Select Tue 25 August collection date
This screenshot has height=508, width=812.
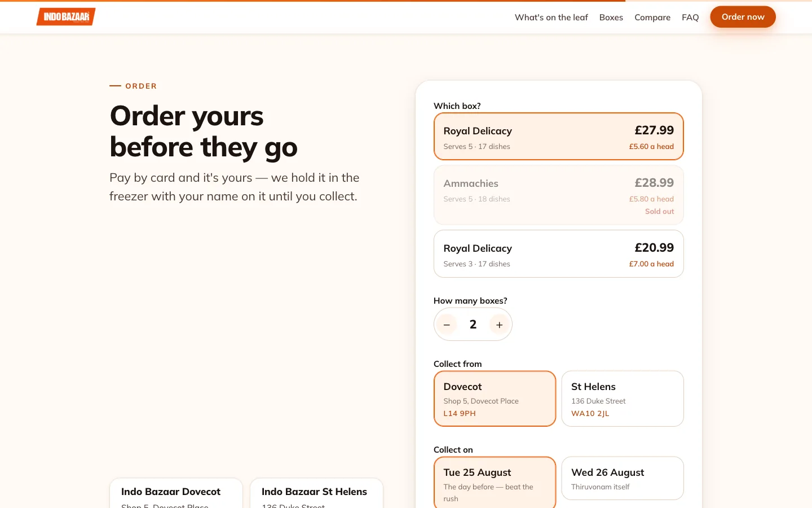[495, 483]
